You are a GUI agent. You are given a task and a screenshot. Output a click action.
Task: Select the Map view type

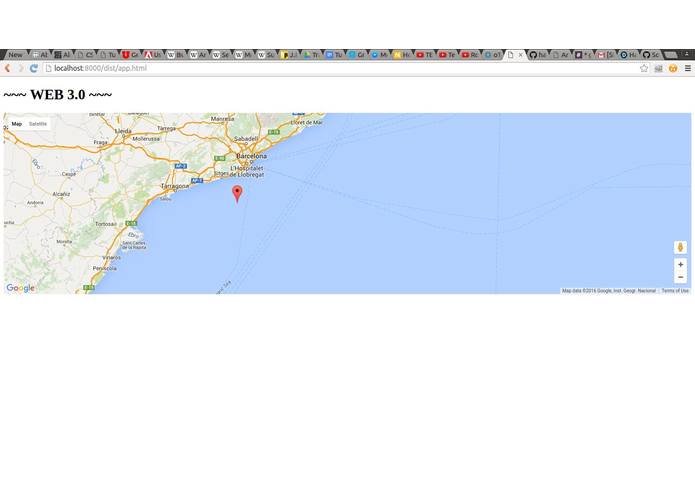17,124
